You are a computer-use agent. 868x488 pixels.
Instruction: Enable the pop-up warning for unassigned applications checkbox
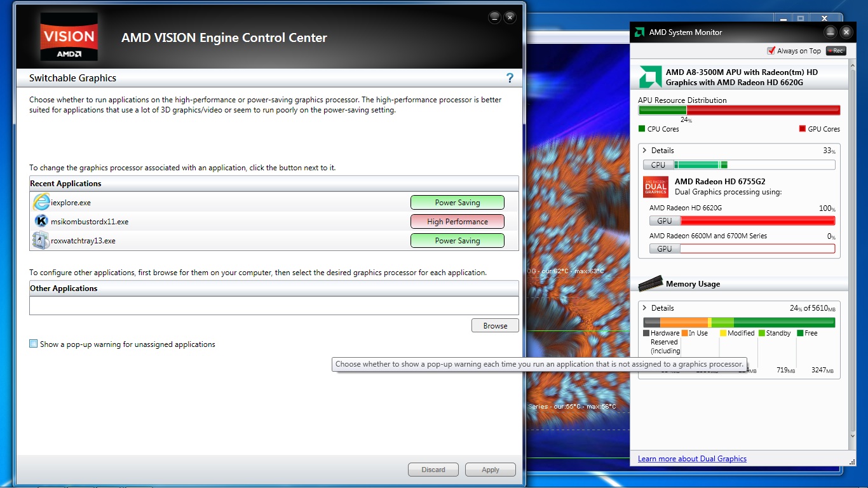click(34, 344)
